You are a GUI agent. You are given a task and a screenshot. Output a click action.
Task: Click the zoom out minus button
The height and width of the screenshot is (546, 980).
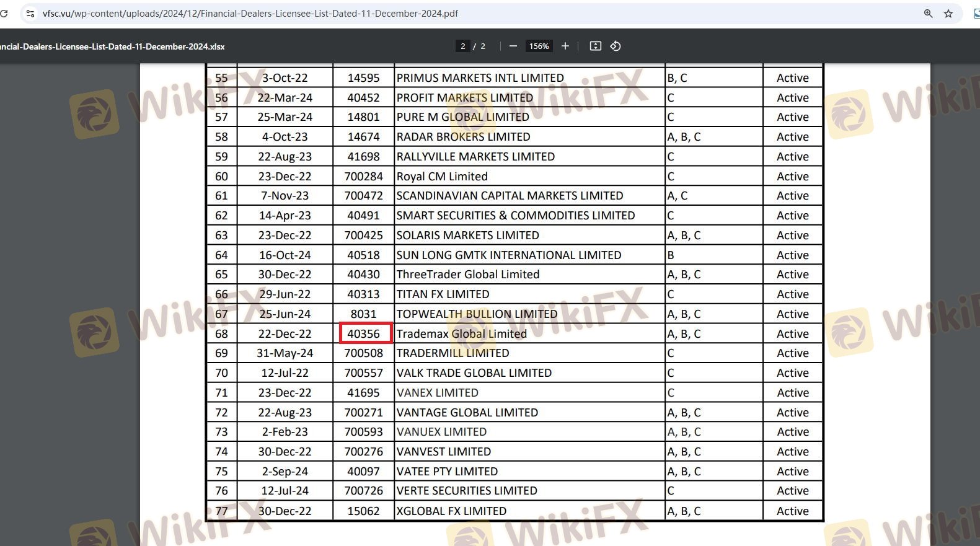pos(513,46)
